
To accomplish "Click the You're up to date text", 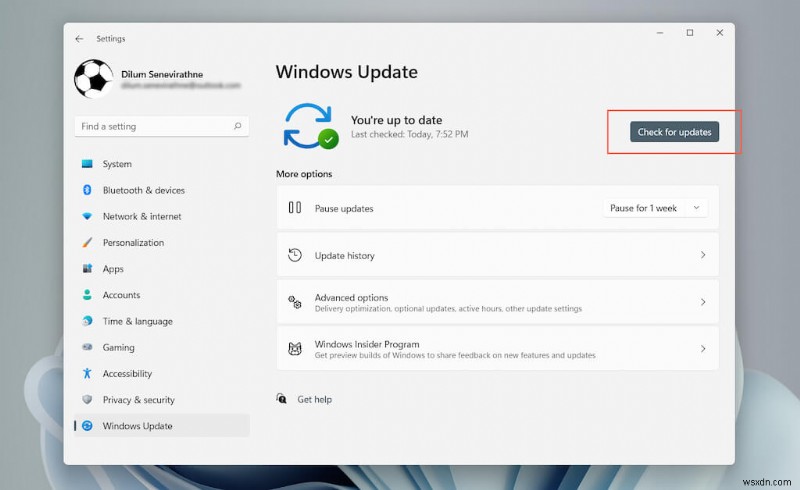I will coord(396,120).
